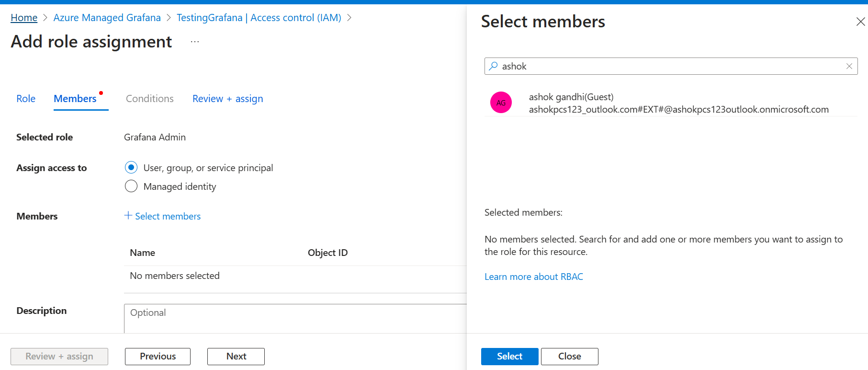Choose User, group, or service principal option

pyautogui.click(x=131, y=168)
